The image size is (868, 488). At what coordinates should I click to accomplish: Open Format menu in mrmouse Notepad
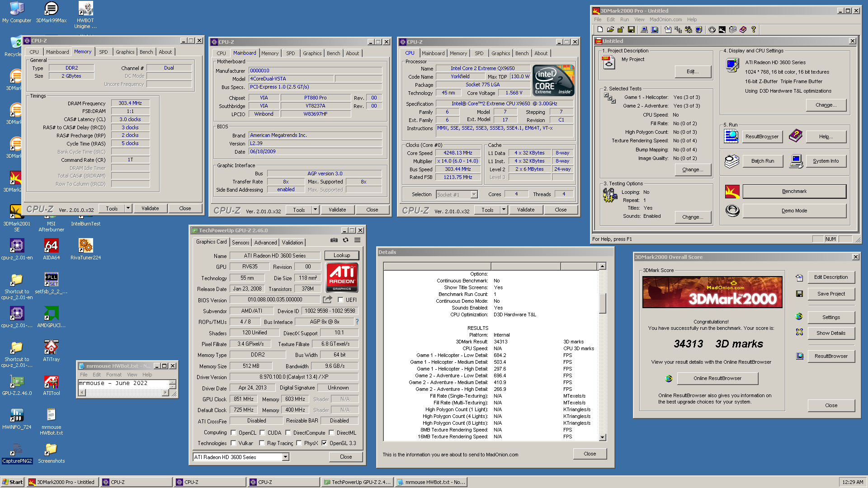click(114, 375)
